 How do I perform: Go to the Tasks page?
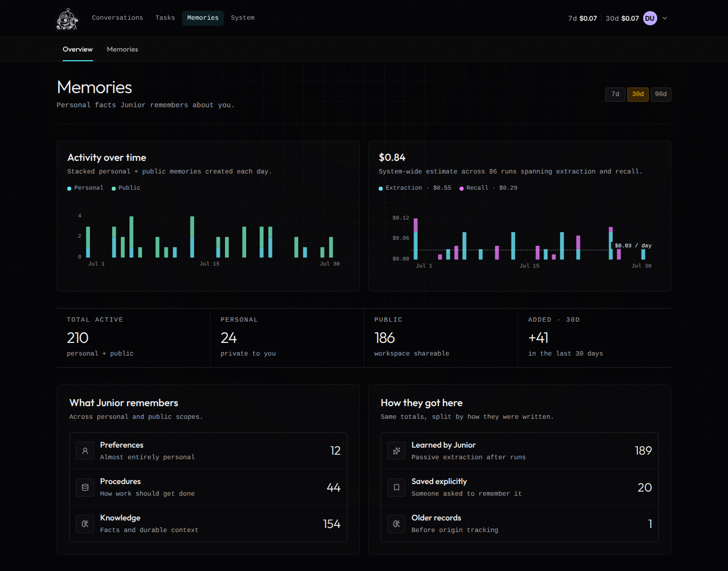click(x=165, y=18)
